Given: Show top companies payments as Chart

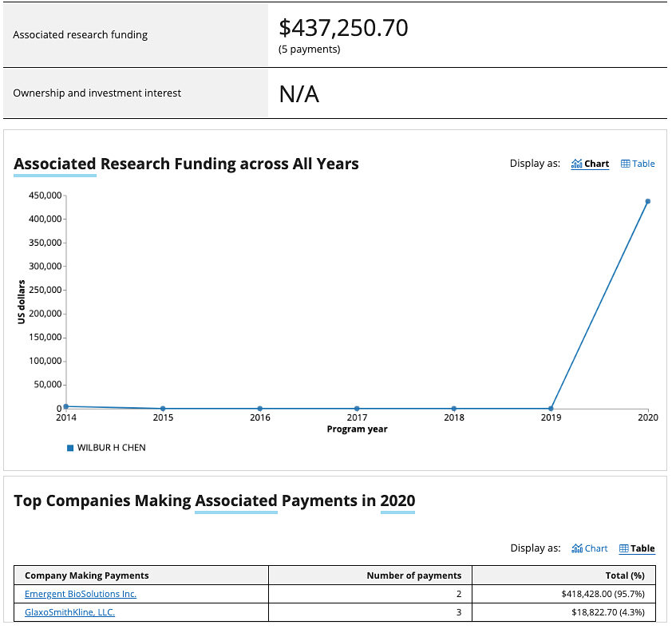Looking at the screenshot, I should [x=591, y=548].
